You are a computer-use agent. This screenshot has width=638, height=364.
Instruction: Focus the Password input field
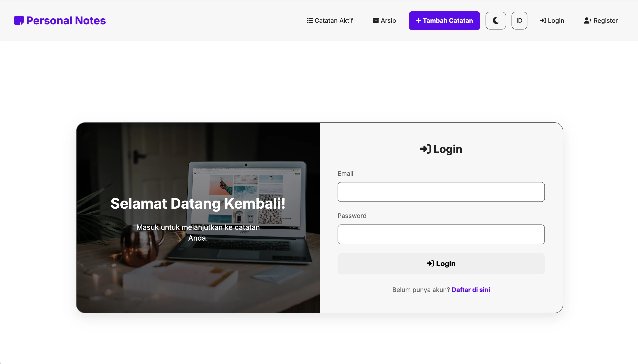tap(441, 234)
